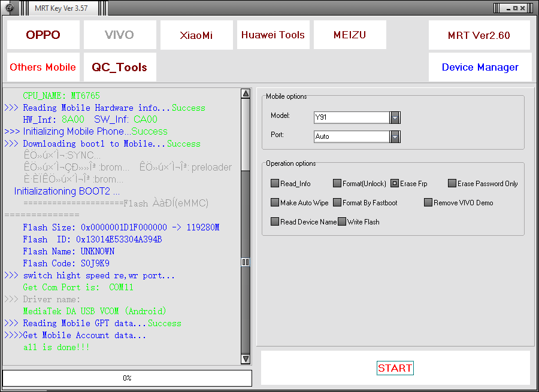Image resolution: width=539 pixels, height=392 pixels.
Task: Open the MEIZU tools section
Action: point(350,35)
